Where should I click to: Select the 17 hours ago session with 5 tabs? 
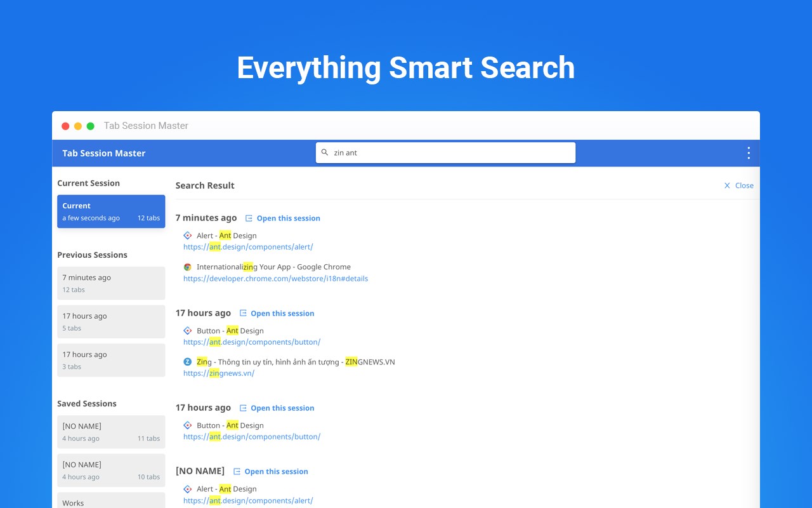pyautogui.click(x=111, y=322)
